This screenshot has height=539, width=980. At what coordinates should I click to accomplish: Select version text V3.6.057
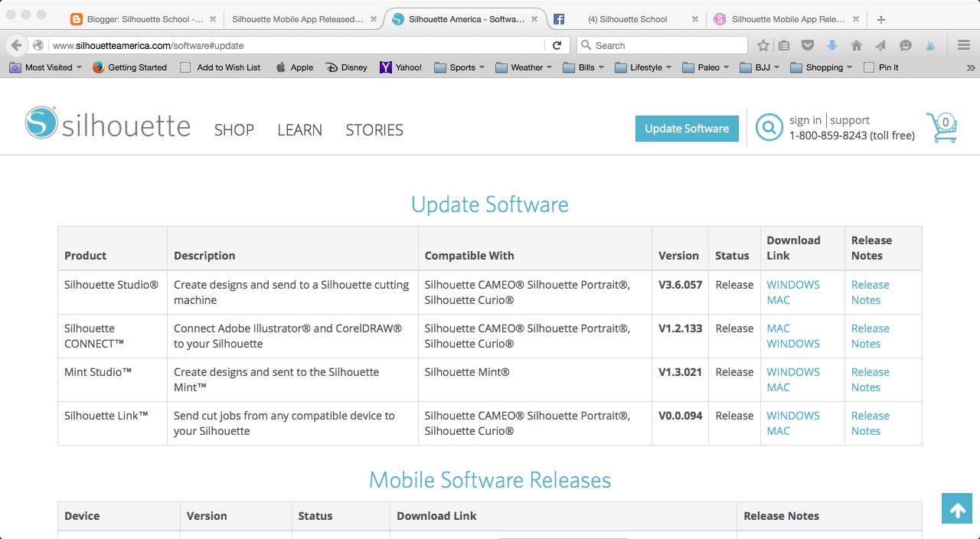click(680, 285)
